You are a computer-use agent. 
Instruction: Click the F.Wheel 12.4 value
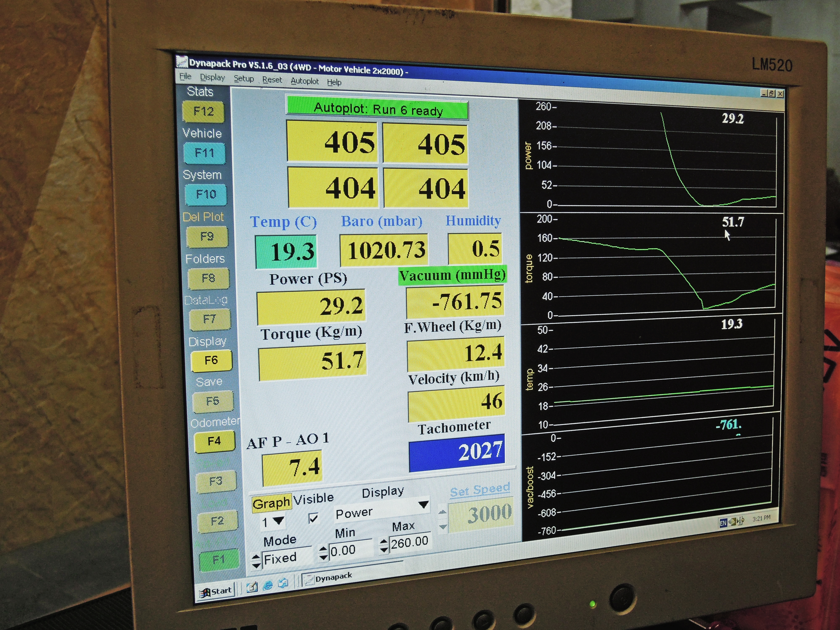(x=456, y=354)
